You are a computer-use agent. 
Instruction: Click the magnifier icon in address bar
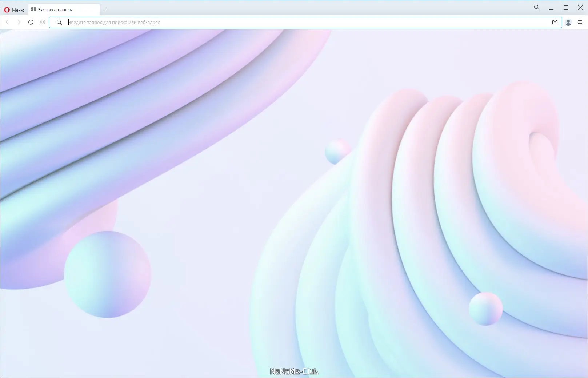coord(59,22)
